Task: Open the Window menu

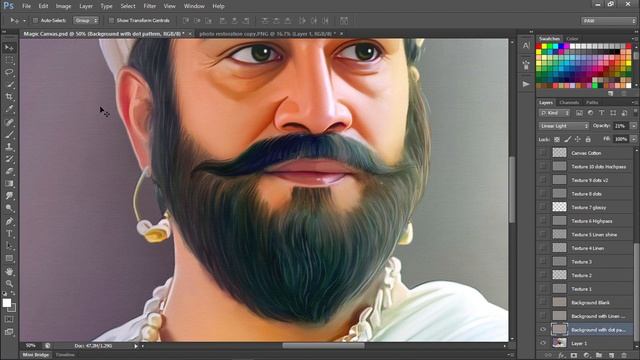Action: [194, 6]
